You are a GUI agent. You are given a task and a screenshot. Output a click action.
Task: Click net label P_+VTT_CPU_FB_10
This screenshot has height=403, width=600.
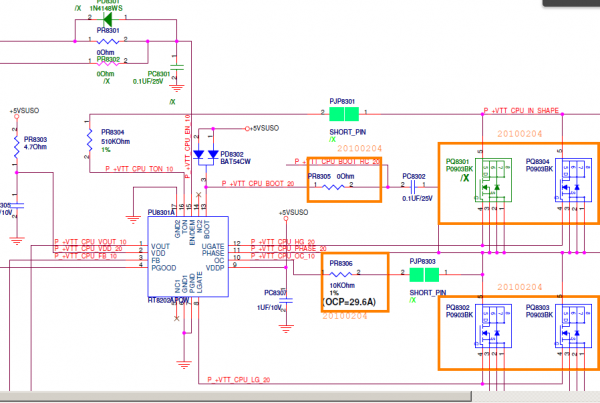tap(86, 256)
